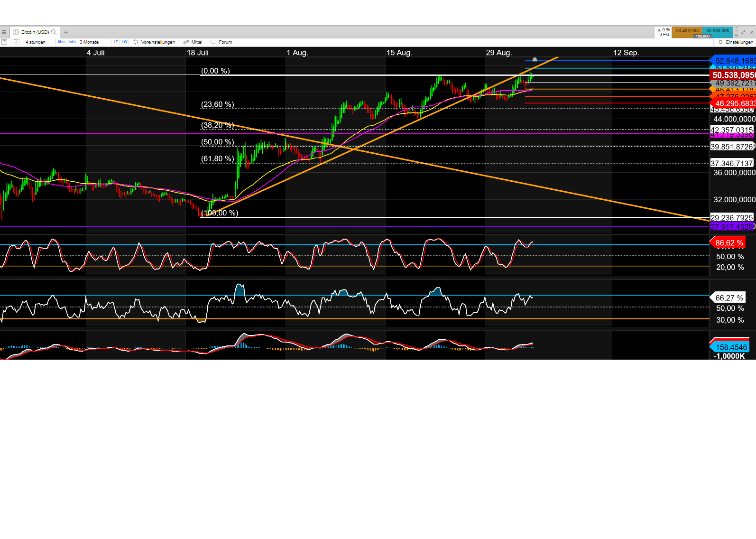Image resolution: width=756 pixels, height=539 pixels.
Task: Switch to 1std interval
Action: 72,42
